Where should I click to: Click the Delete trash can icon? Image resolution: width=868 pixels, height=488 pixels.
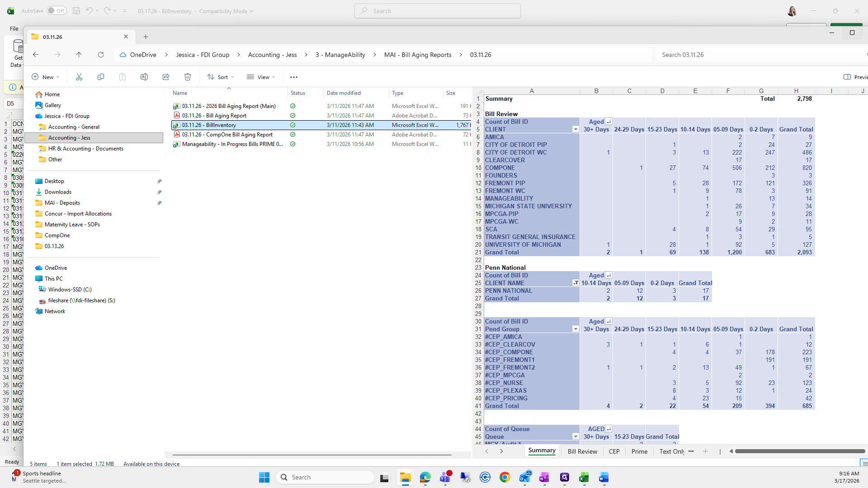pos(188,77)
